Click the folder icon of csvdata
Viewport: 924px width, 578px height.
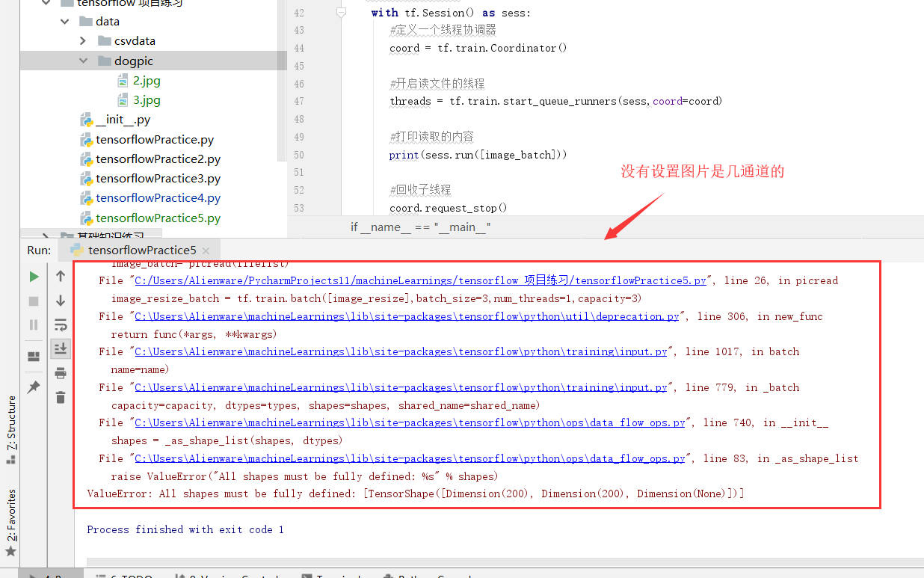[104, 41]
